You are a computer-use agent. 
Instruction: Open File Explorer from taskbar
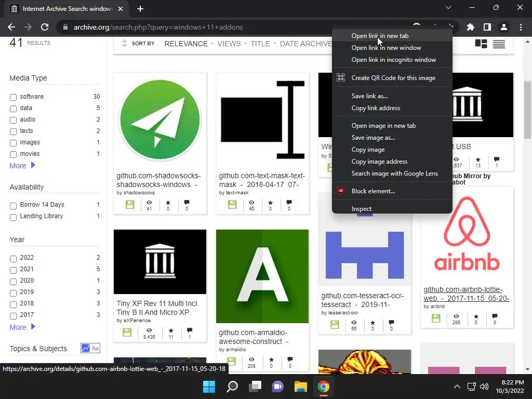(x=301, y=387)
